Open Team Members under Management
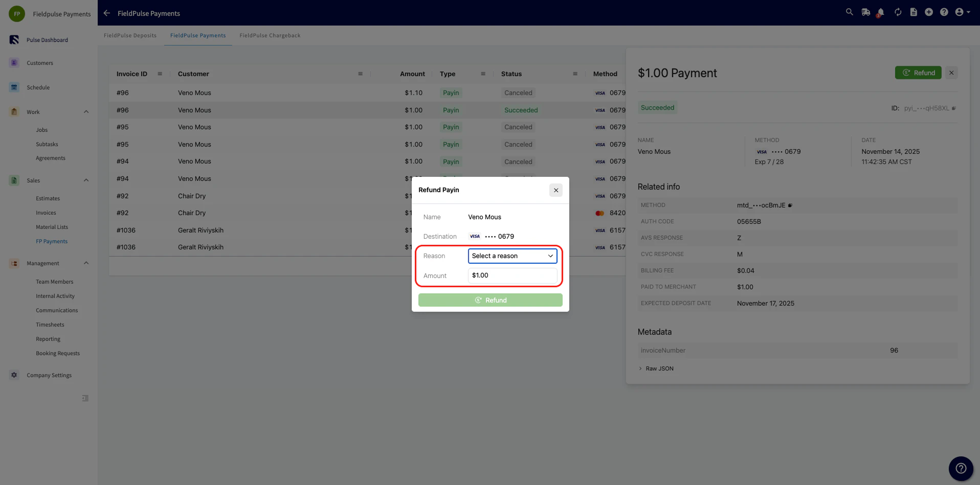This screenshot has height=485, width=980. click(x=55, y=282)
